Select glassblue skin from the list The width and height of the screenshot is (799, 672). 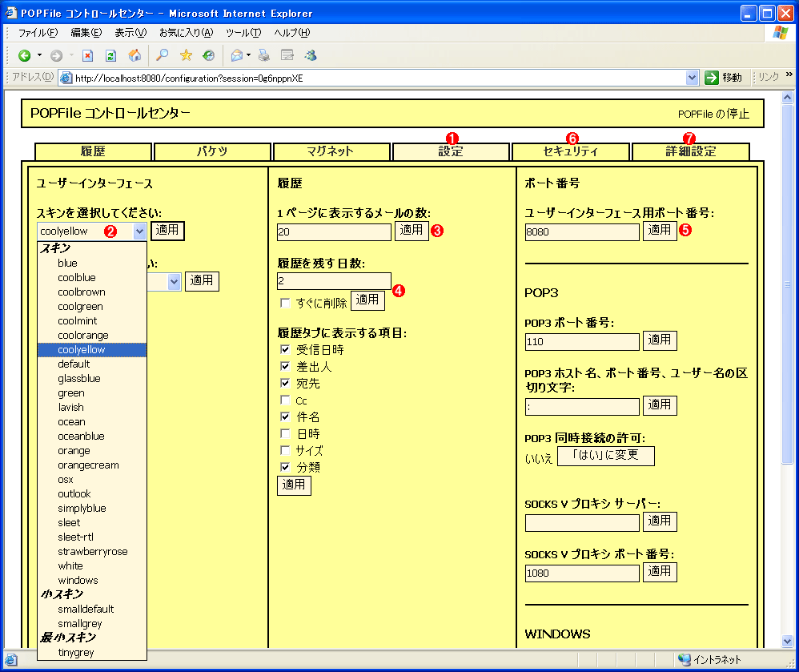[92, 378]
